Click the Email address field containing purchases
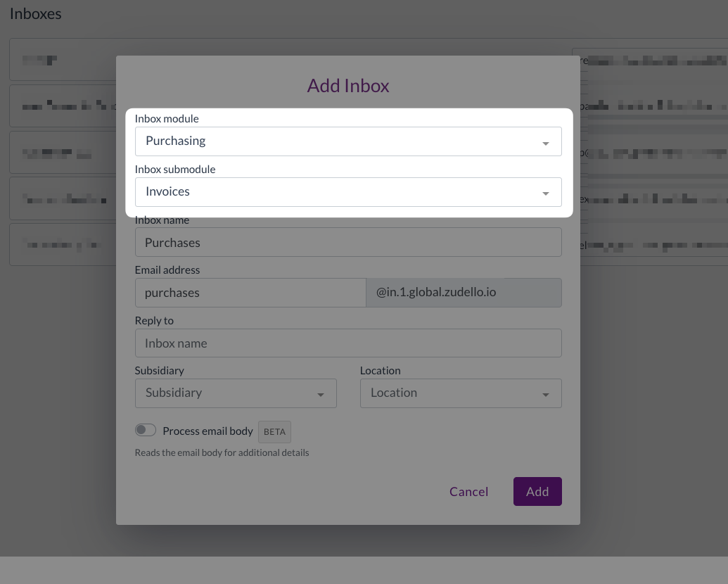Viewport: 728px width, 584px height. click(250, 293)
